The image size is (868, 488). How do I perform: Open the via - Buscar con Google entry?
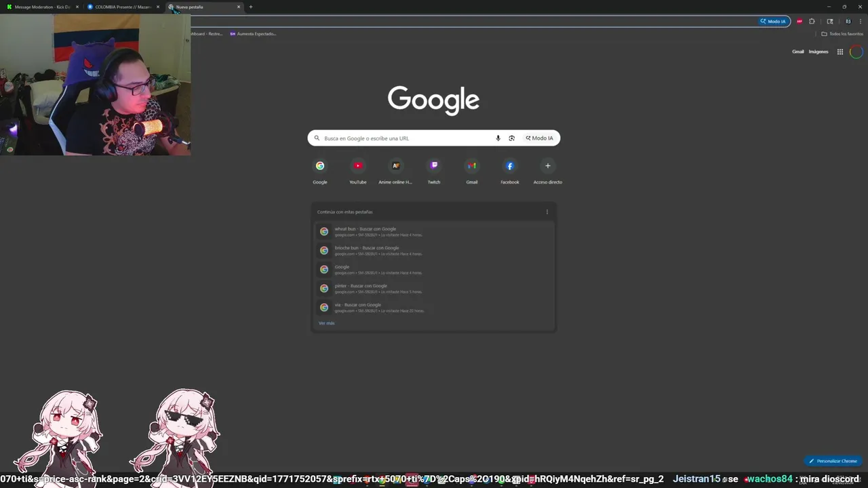[434, 307]
